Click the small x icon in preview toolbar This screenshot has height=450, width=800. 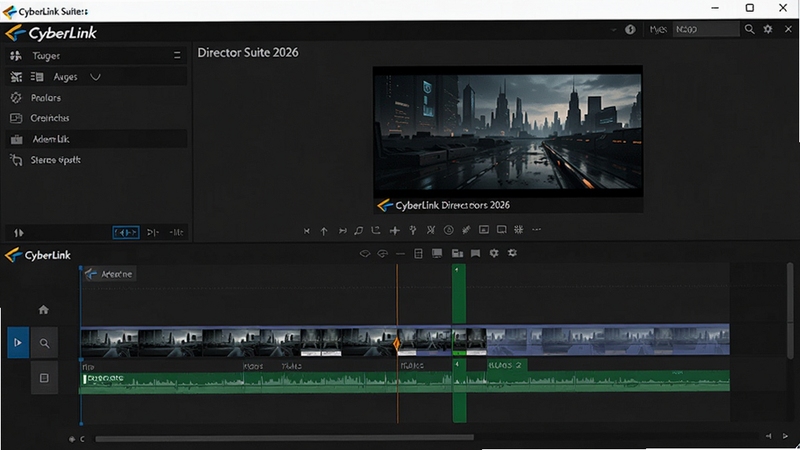[307, 231]
